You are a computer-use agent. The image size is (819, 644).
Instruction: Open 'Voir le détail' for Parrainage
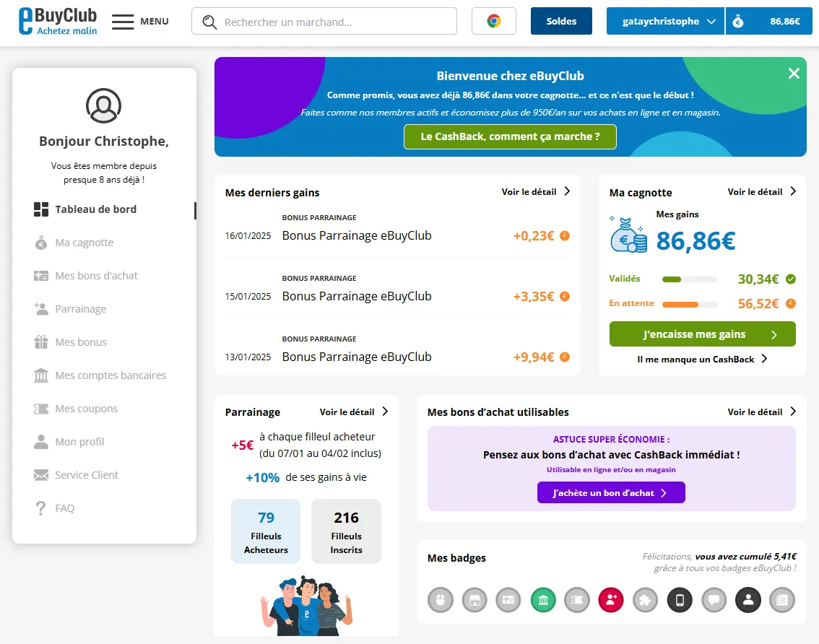tap(347, 412)
